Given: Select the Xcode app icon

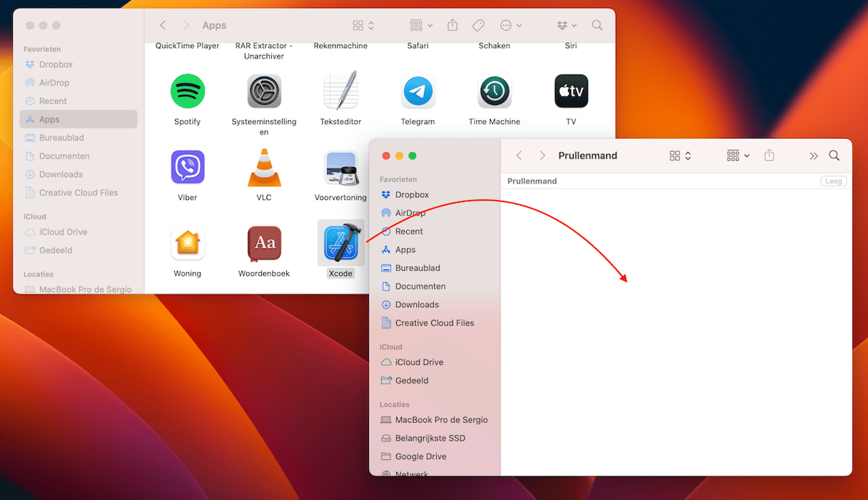Looking at the screenshot, I should tap(340, 243).
